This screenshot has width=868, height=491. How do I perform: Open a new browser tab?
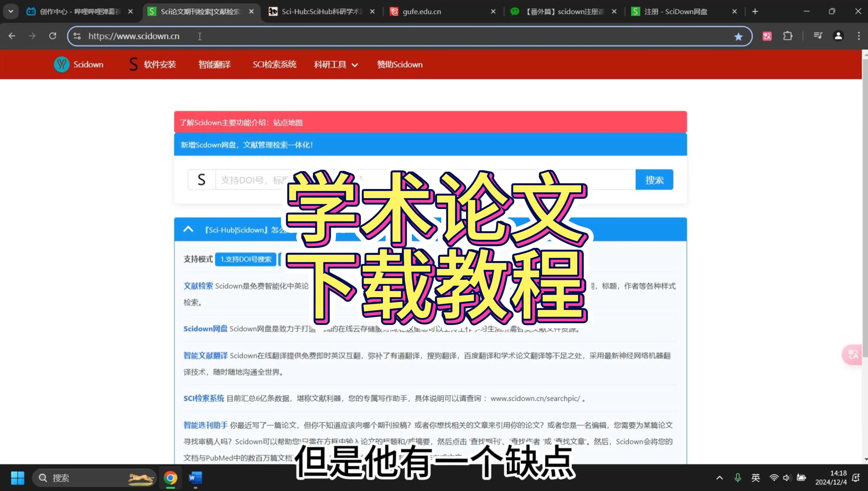[x=755, y=11]
